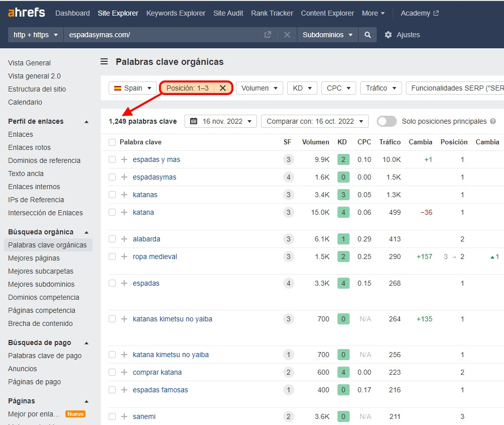Select all keywords header checkbox
The width and height of the screenshot is (504, 425).
(112, 142)
